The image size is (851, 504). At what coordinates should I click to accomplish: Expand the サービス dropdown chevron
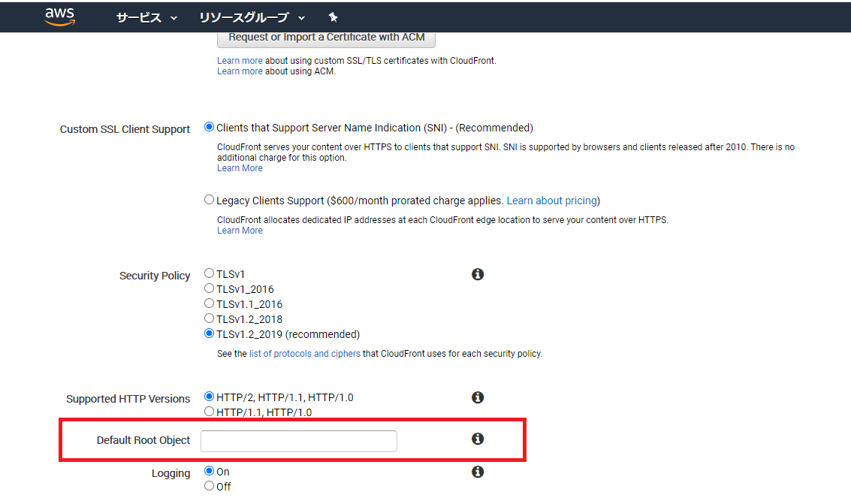click(174, 19)
